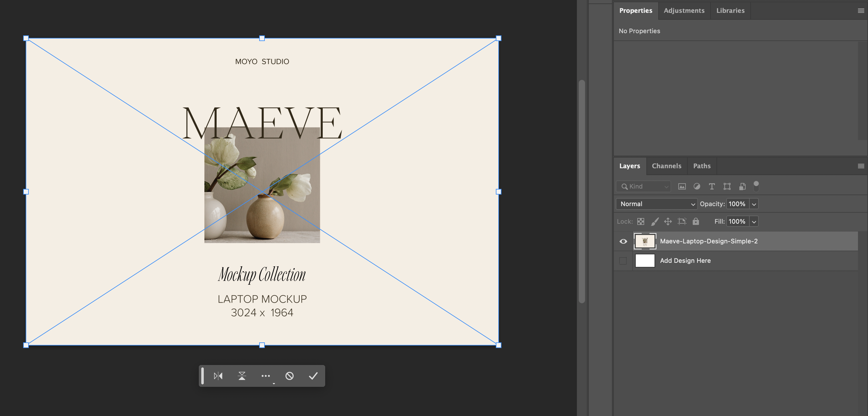
Task: Show the Add Design Here layer
Action: click(x=623, y=261)
